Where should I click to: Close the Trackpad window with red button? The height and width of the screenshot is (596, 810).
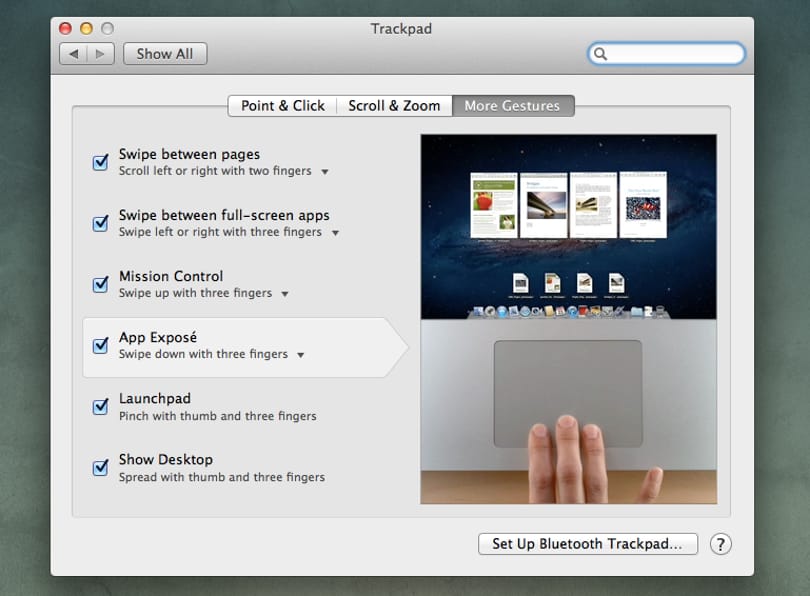pos(65,28)
